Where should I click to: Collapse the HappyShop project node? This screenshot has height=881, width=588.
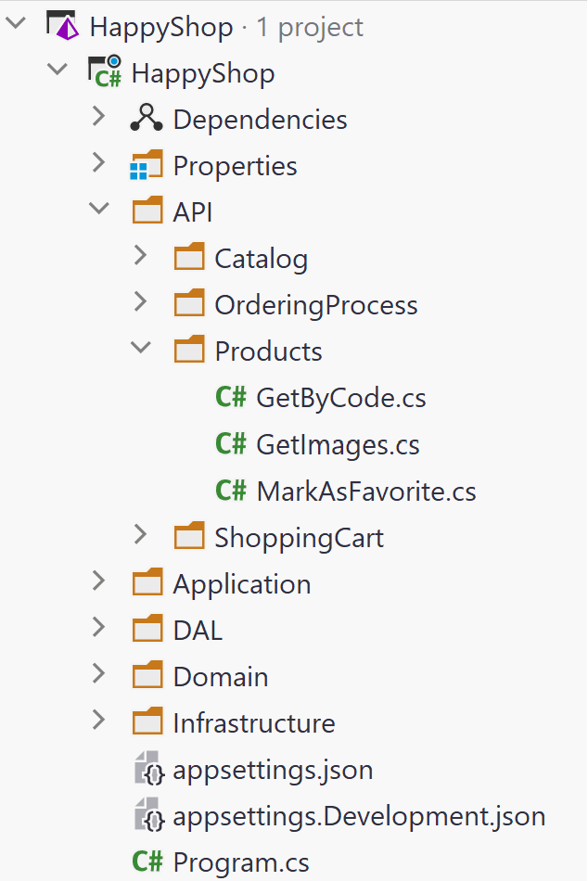(x=58, y=70)
